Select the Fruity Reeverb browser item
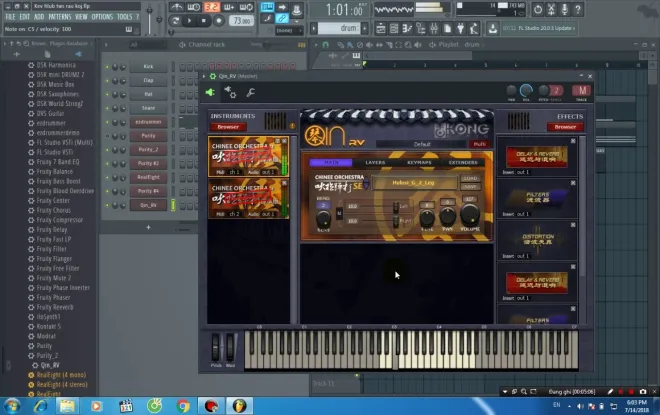Viewport: 660px width, 415px height. tap(55, 307)
